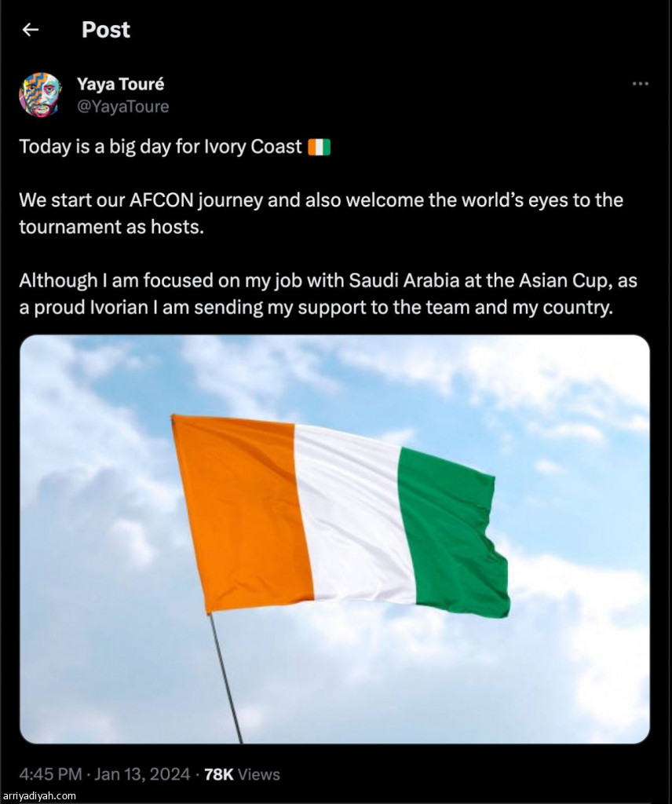View the 78K Views count
The width and height of the screenshot is (672, 804).
pyautogui.click(x=242, y=775)
